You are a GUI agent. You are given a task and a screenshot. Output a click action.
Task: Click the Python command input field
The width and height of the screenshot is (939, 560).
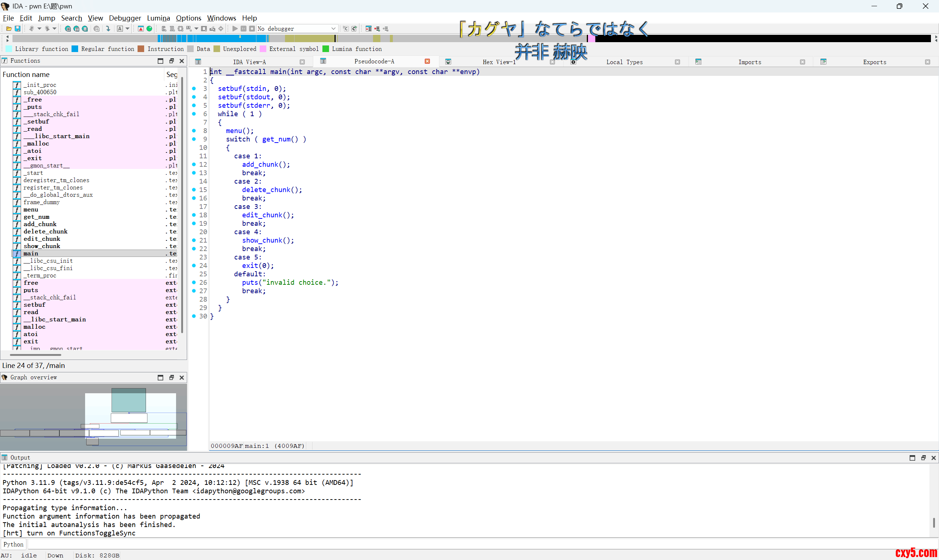click(x=453, y=544)
